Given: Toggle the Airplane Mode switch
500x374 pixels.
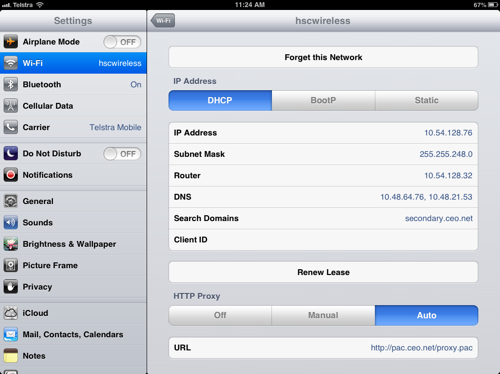Looking at the screenshot, I should click(122, 42).
